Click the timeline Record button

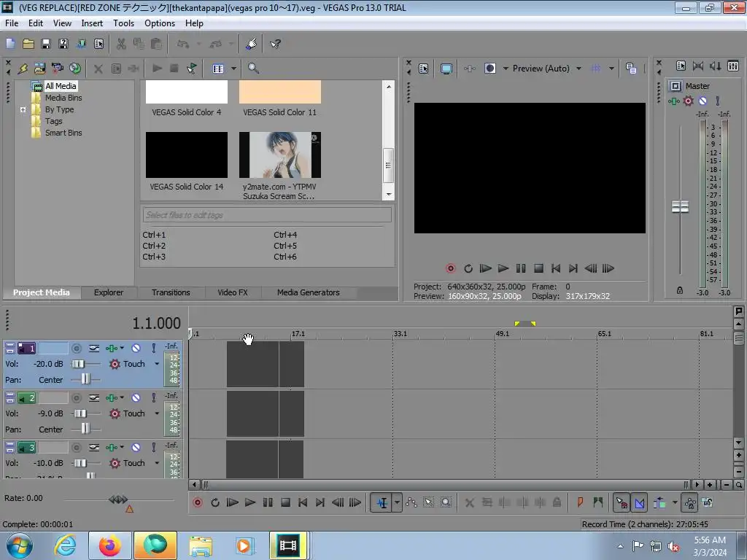click(x=198, y=502)
